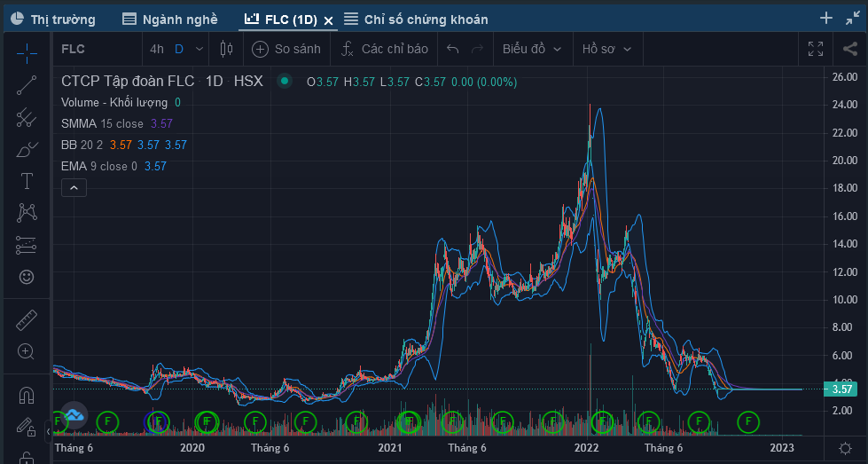Click the 24.00 price axis label

[x=845, y=105]
